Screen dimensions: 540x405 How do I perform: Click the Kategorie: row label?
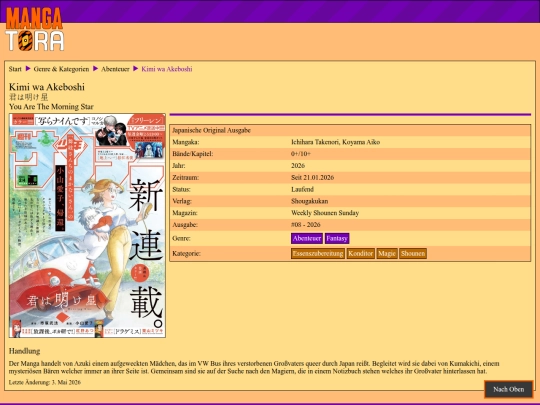pos(186,253)
